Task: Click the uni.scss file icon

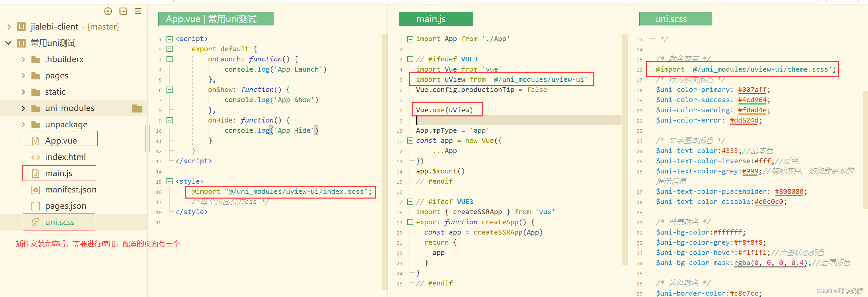Action: (36, 222)
